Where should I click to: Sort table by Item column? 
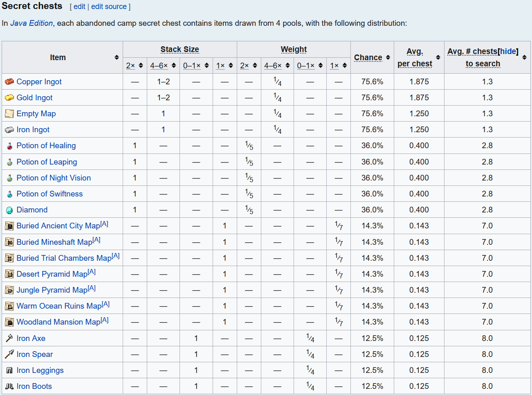pos(117,58)
